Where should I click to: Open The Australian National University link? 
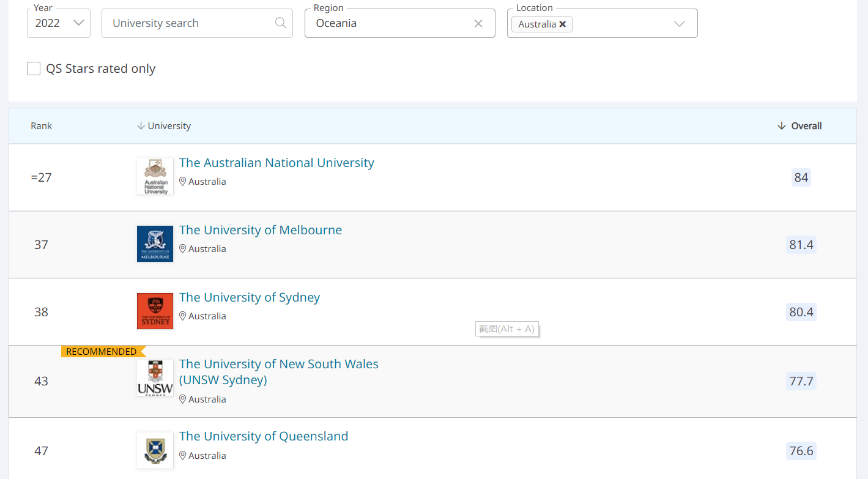(x=276, y=163)
